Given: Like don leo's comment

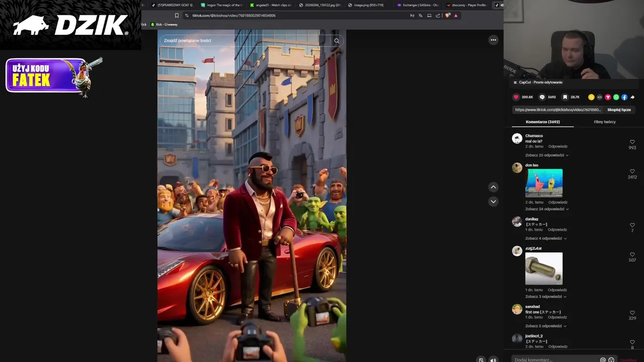Looking at the screenshot, I should 632,171.
